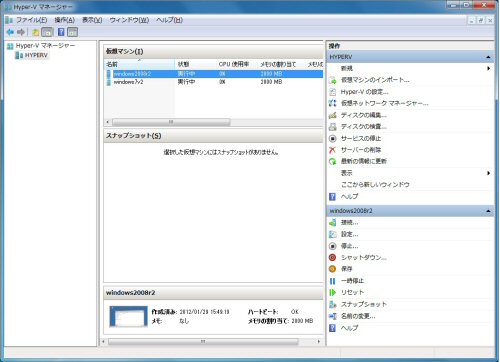Viewport: 500px width, 362px height.
Task: Collapse the windows2008r2 actions section arrow
Action: (x=488, y=211)
